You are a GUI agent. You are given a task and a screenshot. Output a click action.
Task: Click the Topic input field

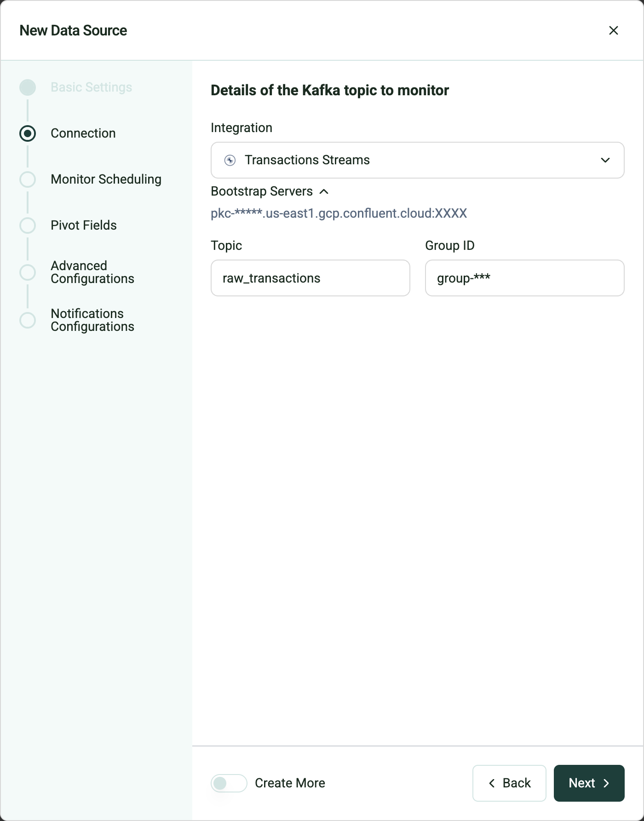pyautogui.click(x=310, y=278)
